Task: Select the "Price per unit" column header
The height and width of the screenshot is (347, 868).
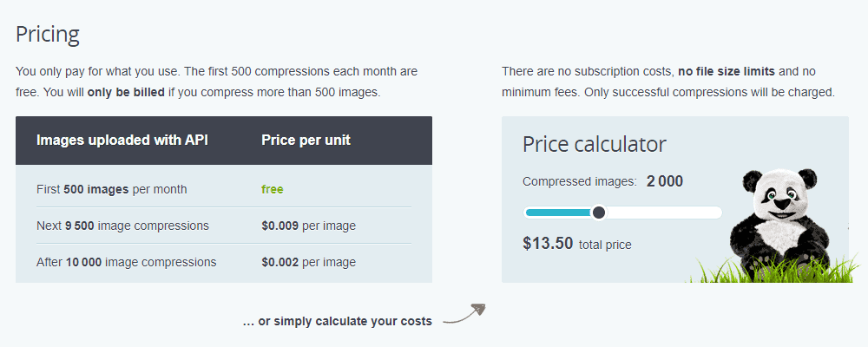Action: coord(306,140)
